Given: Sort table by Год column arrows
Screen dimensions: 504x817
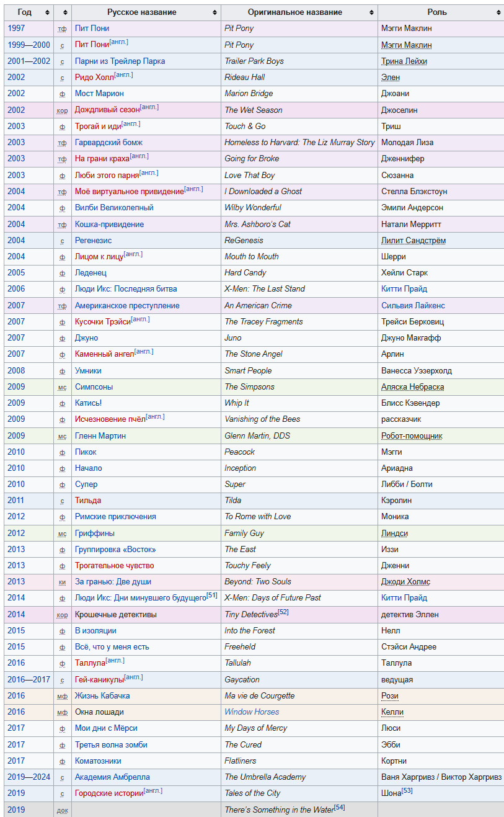Looking at the screenshot, I should click(47, 12).
